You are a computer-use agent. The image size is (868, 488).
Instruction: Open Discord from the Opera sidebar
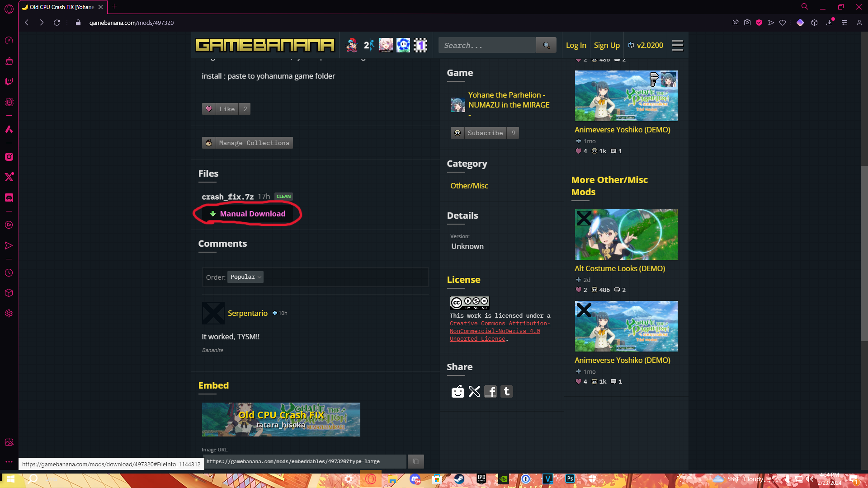[x=9, y=198]
